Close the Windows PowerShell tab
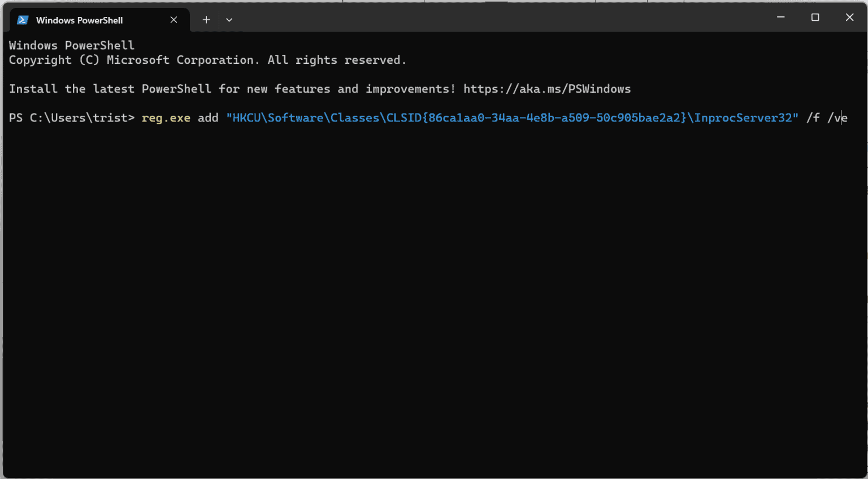Image resolution: width=868 pixels, height=479 pixels. [173, 19]
